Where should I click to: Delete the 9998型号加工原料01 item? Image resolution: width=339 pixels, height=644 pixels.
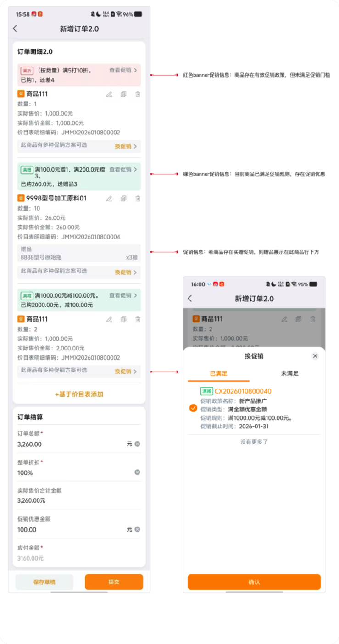tap(138, 199)
